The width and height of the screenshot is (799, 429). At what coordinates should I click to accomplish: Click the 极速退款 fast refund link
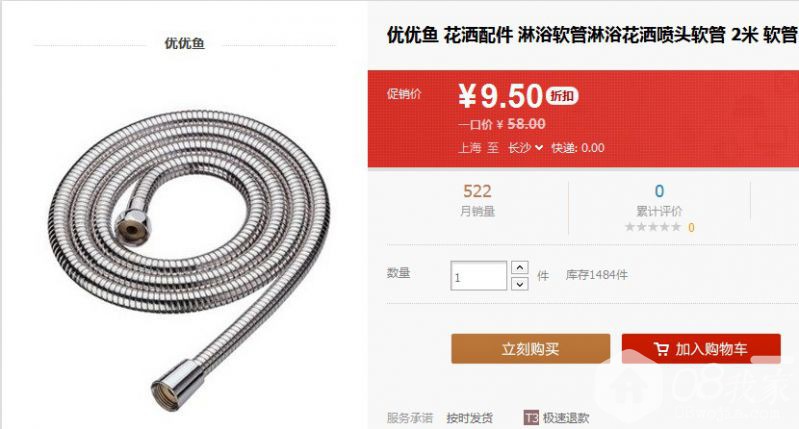[x=566, y=418]
